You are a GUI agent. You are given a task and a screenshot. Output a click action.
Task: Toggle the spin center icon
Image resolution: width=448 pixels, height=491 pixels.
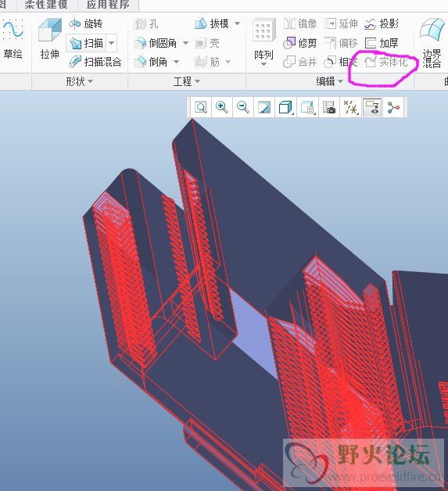point(393,107)
